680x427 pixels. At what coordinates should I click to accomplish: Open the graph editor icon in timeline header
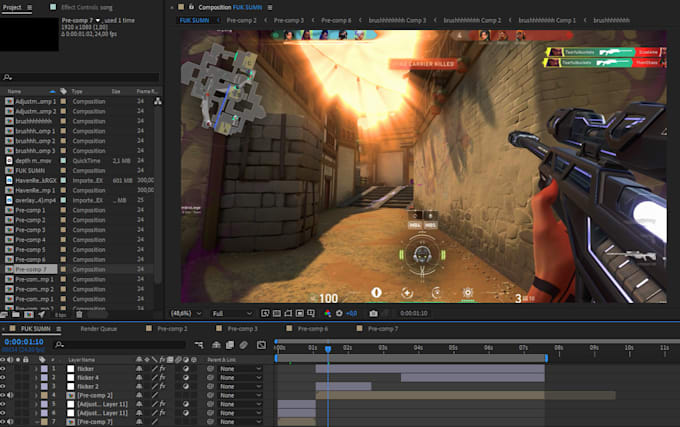(x=261, y=345)
